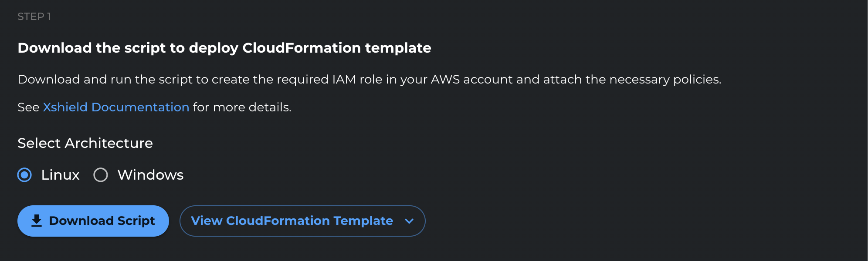
Task: Open the Xshield Documentation link
Action: [x=116, y=107]
